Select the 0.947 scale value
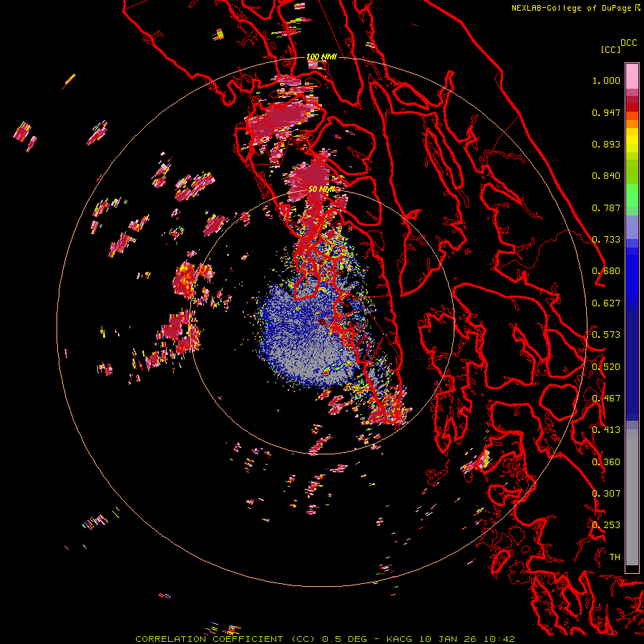The image size is (644, 644). (606, 112)
